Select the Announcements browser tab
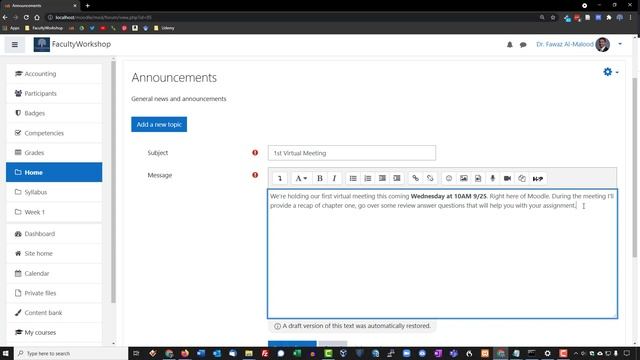The width and height of the screenshot is (640, 360). [40, 6]
